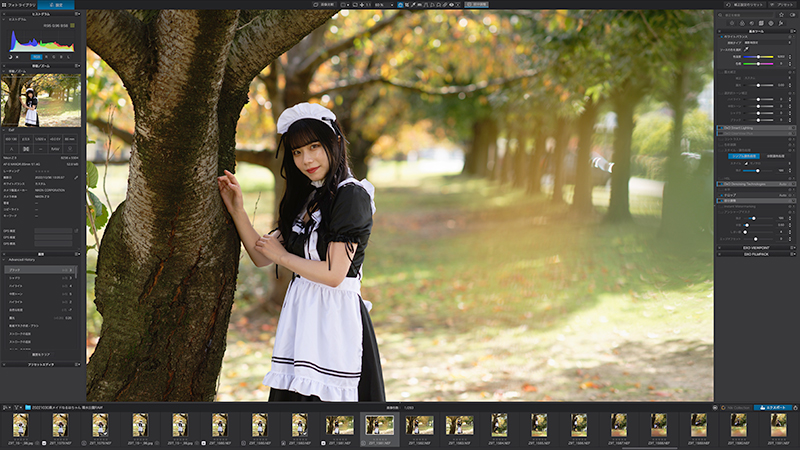Select the RGB histogram channel
The image size is (800, 450).
36,57
